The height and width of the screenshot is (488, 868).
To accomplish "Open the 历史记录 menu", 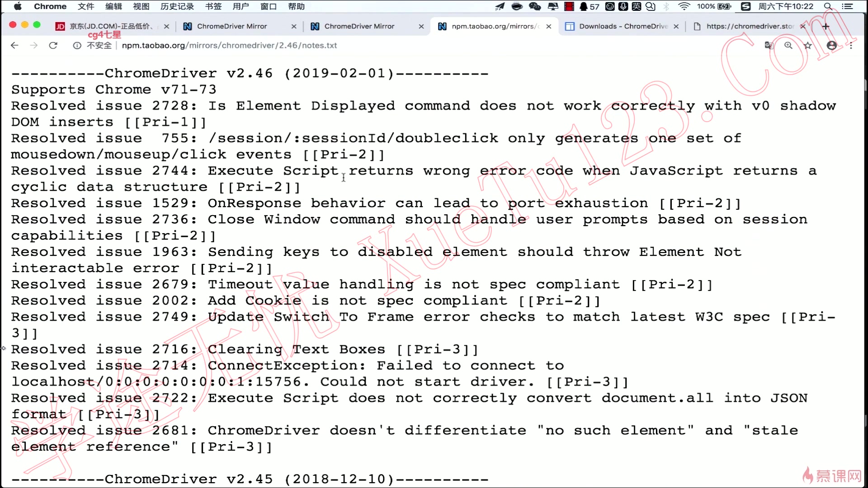I will (177, 6).
